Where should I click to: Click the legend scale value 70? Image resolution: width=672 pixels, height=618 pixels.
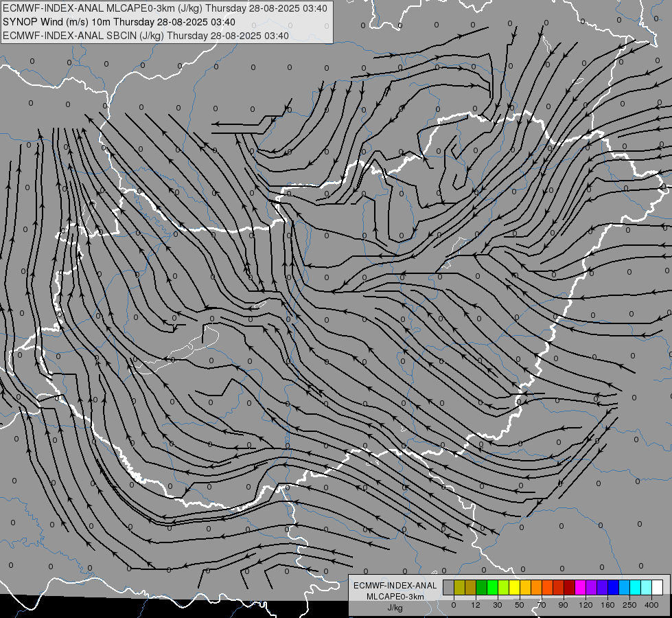(x=542, y=605)
